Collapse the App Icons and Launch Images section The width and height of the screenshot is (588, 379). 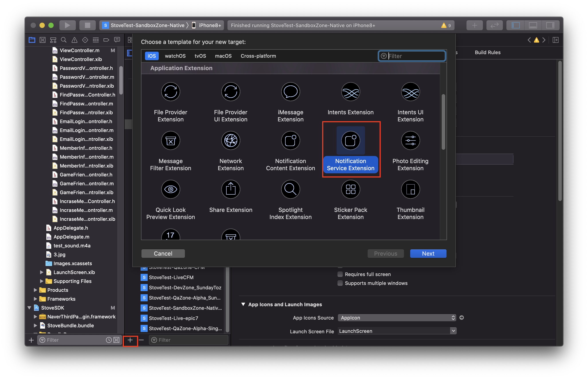click(x=243, y=304)
